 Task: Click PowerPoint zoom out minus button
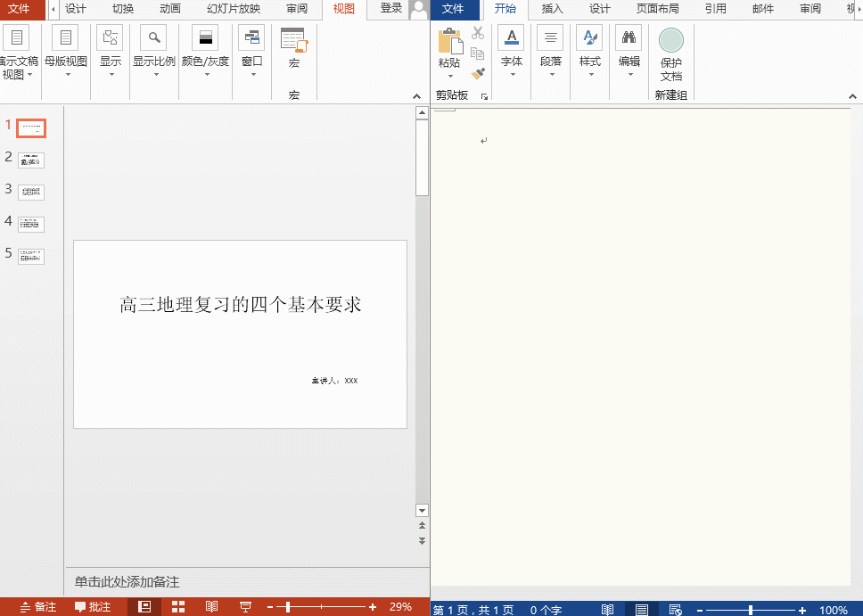270,607
